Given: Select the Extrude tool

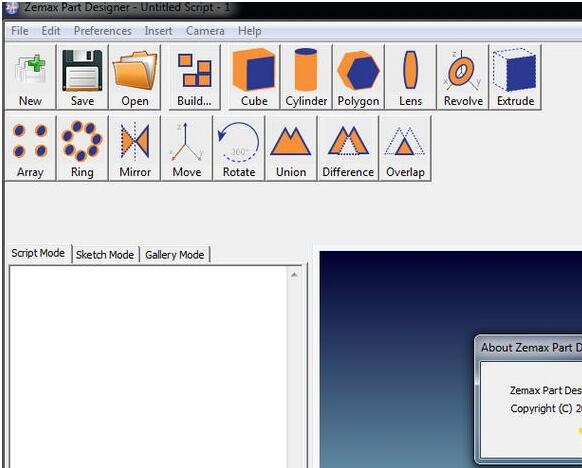Looking at the screenshot, I should (515, 77).
